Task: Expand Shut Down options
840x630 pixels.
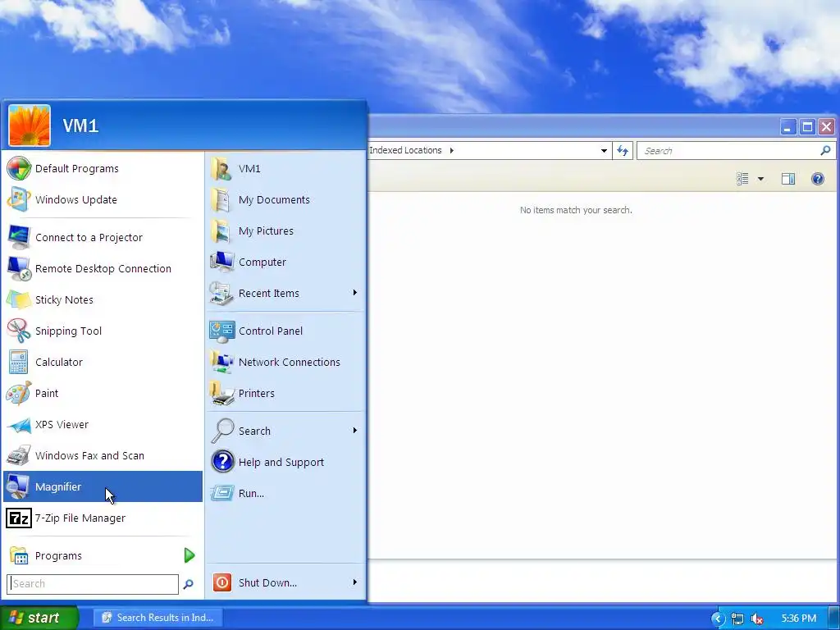Action: pyautogui.click(x=354, y=582)
